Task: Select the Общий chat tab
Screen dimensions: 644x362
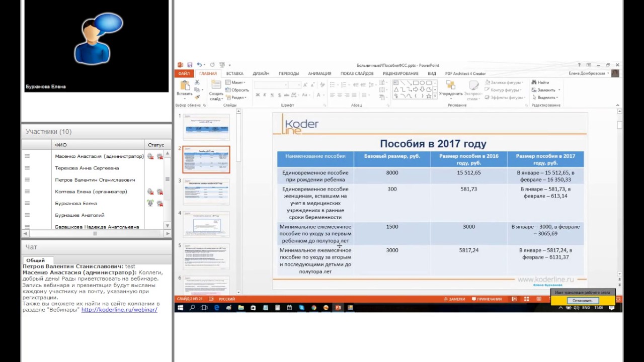Action: [35, 260]
